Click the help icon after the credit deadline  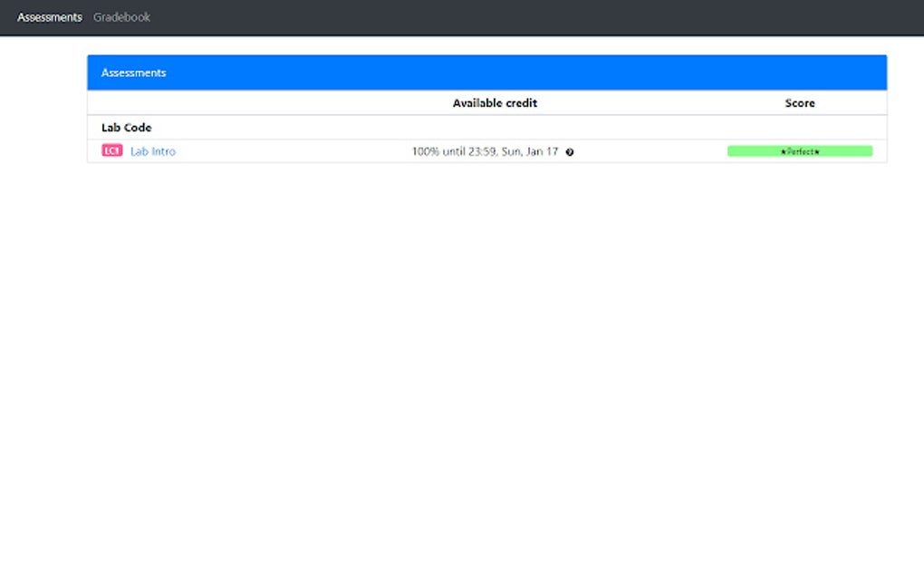(569, 152)
